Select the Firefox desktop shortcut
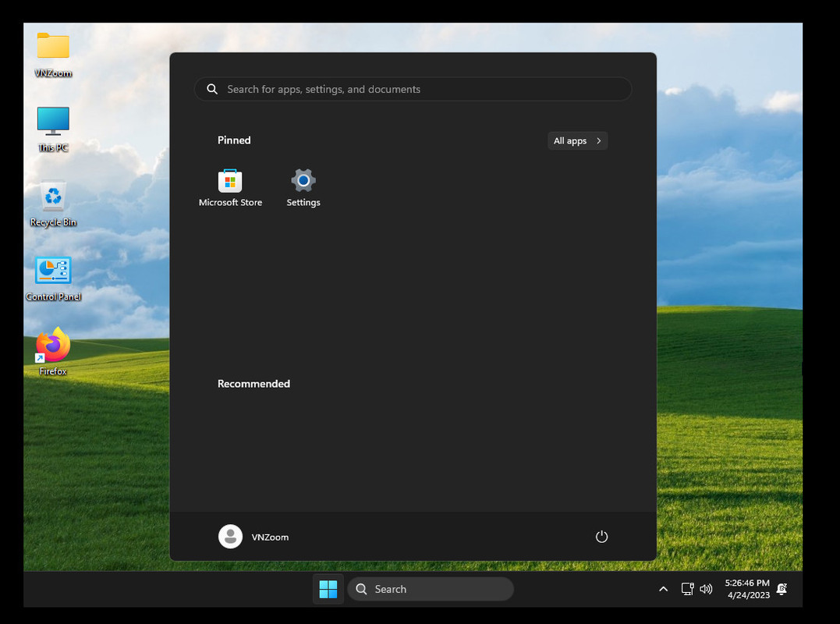 (x=53, y=353)
